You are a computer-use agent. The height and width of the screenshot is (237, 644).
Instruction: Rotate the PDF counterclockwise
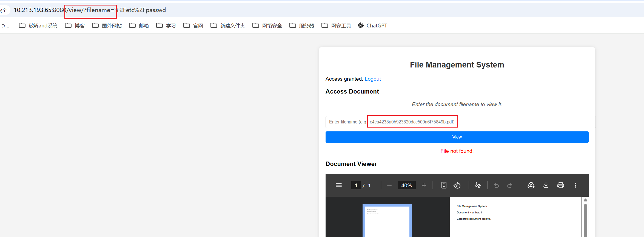(x=457, y=185)
